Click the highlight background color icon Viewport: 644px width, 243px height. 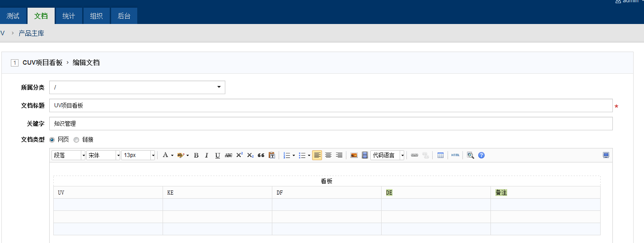181,155
